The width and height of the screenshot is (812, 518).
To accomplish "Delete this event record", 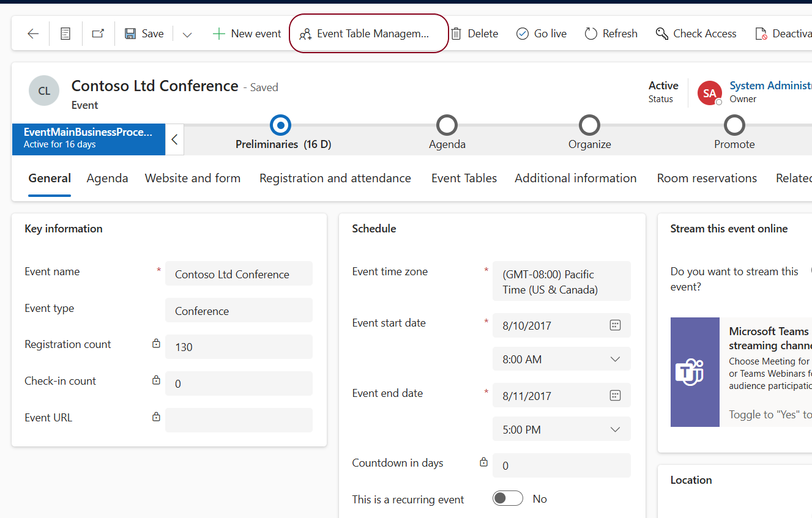I will [x=474, y=34].
